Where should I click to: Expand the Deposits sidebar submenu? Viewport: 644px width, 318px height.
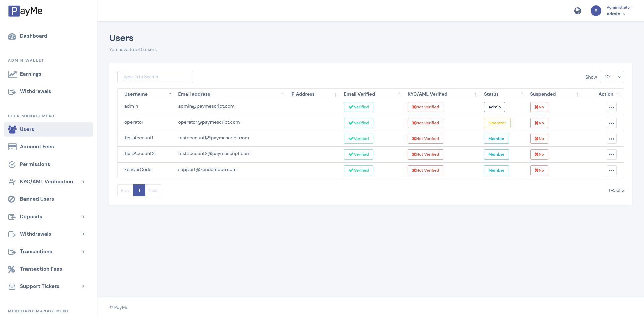[83, 217]
